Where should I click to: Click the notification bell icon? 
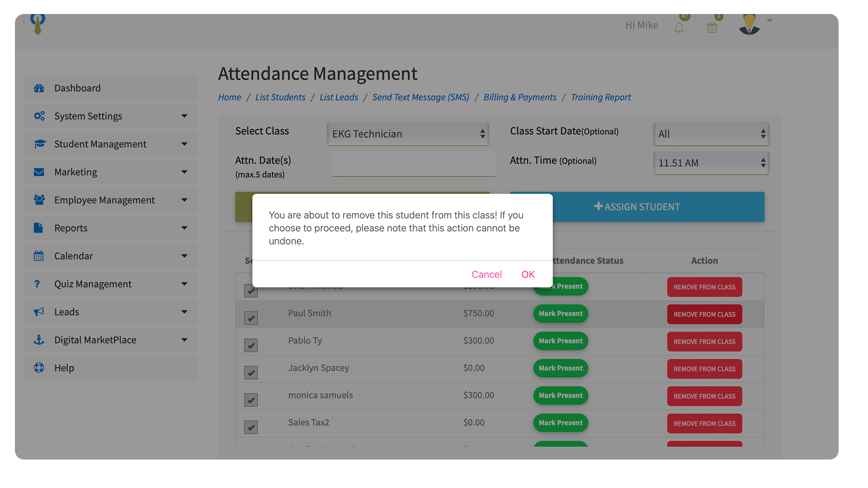coord(679,28)
